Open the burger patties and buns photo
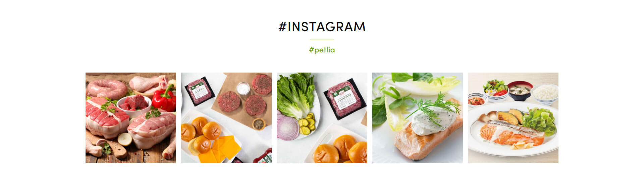This screenshot has width=644, height=174. pos(226,118)
